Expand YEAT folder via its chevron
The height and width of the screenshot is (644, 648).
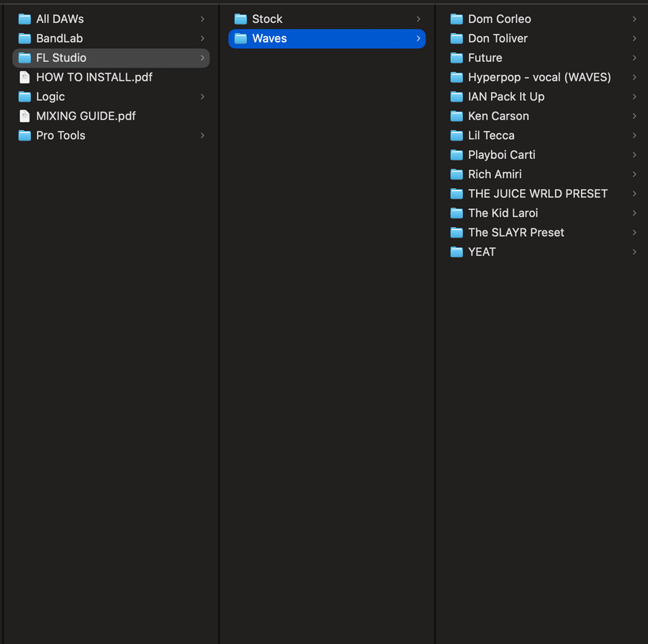point(634,252)
